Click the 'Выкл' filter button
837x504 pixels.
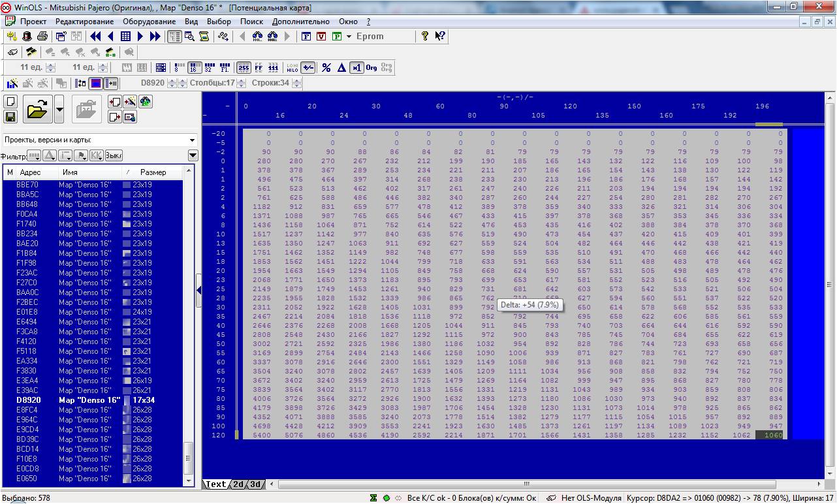(x=114, y=155)
